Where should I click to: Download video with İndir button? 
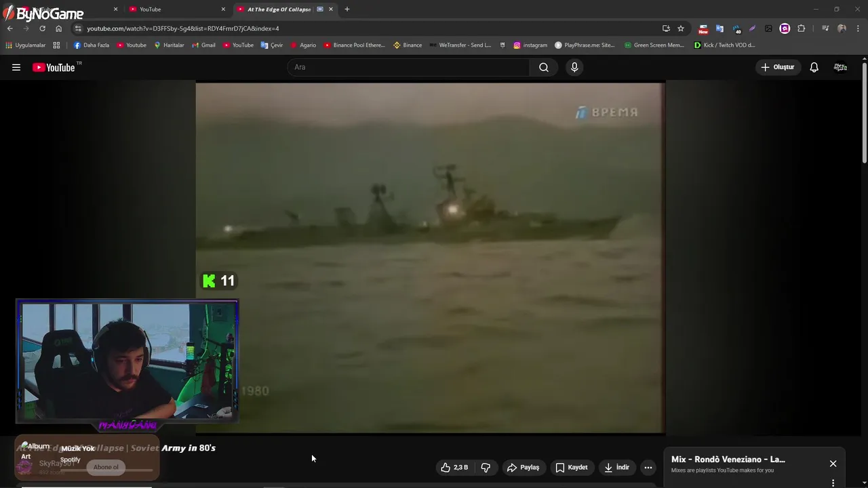coord(617,467)
